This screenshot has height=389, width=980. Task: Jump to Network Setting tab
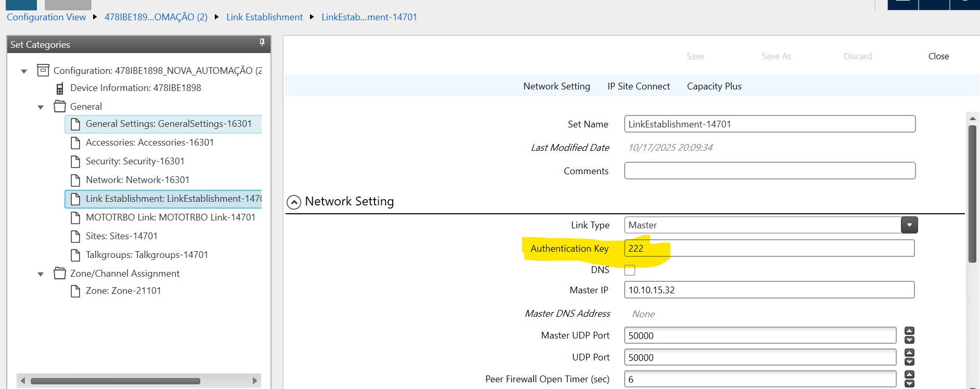tap(557, 86)
